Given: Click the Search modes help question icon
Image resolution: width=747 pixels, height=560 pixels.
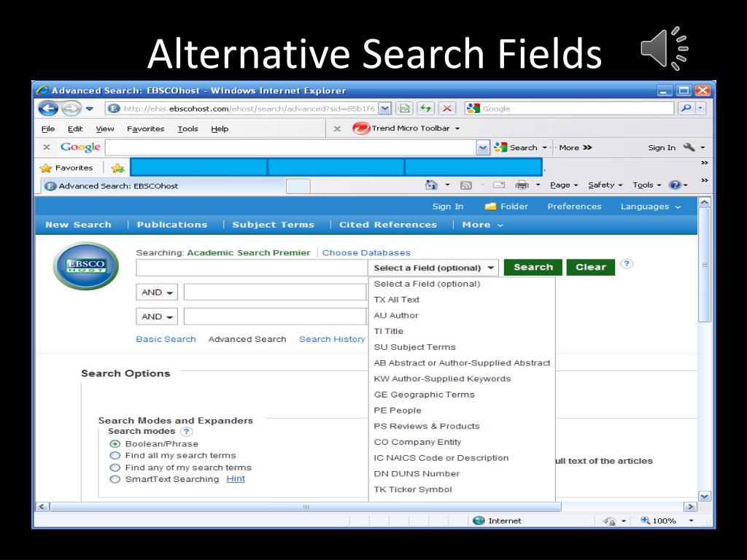Looking at the screenshot, I should click(186, 432).
